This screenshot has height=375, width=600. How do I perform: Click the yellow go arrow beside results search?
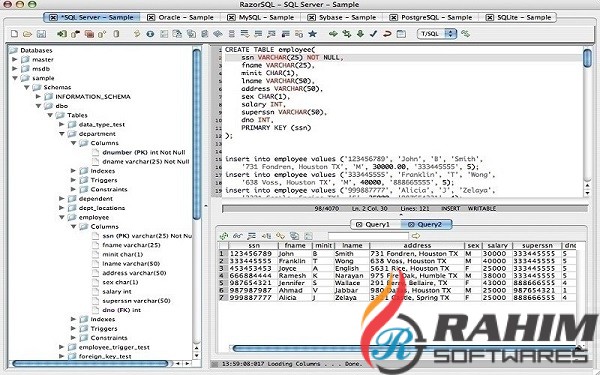pos(416,236)
